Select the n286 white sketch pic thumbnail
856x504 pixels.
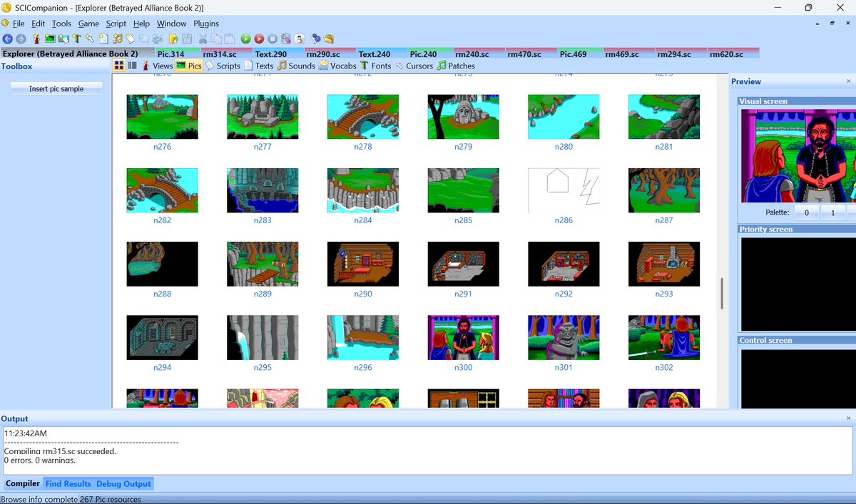tap(564, 190)
